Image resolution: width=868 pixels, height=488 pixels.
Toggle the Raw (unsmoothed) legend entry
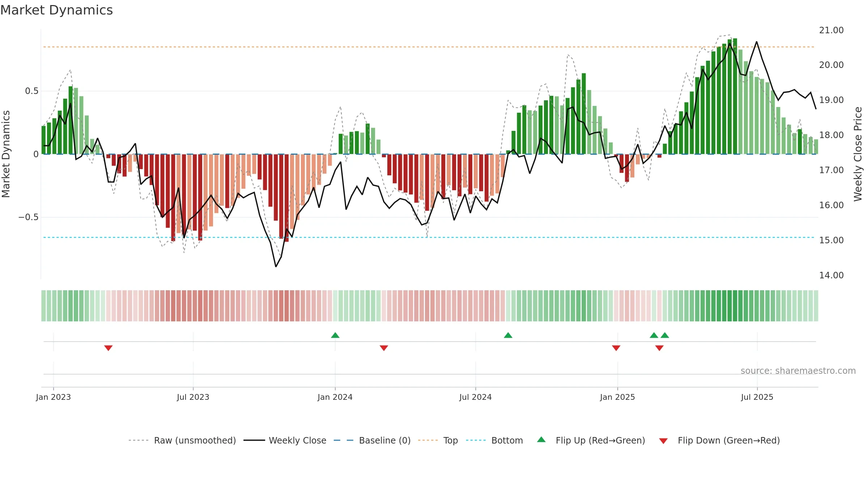tap(182, 440)
